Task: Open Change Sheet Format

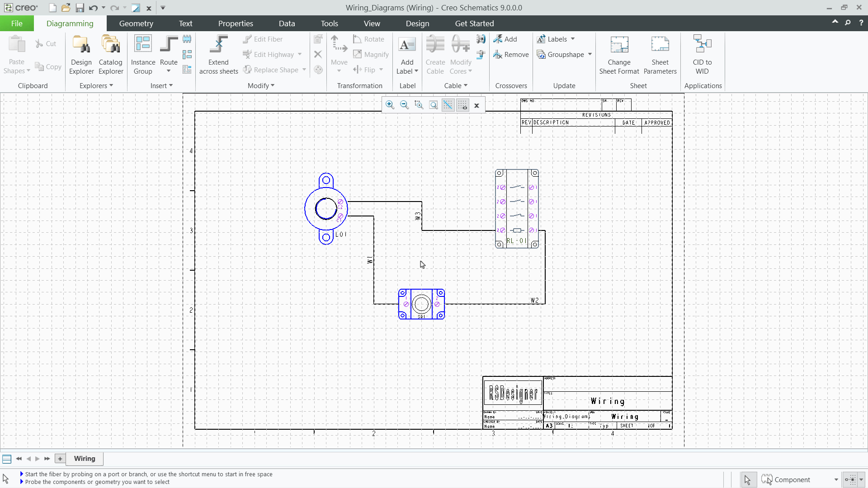Action: [619, 55]
